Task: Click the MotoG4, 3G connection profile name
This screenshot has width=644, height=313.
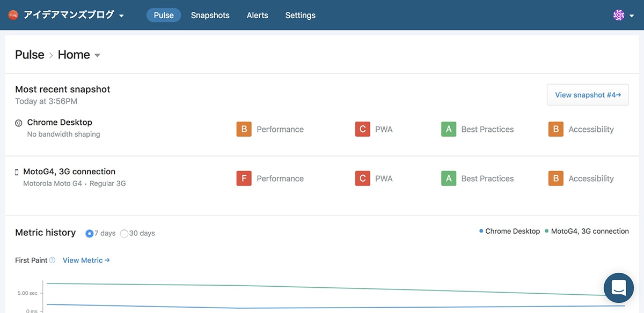Action: [x=69, y=172]
